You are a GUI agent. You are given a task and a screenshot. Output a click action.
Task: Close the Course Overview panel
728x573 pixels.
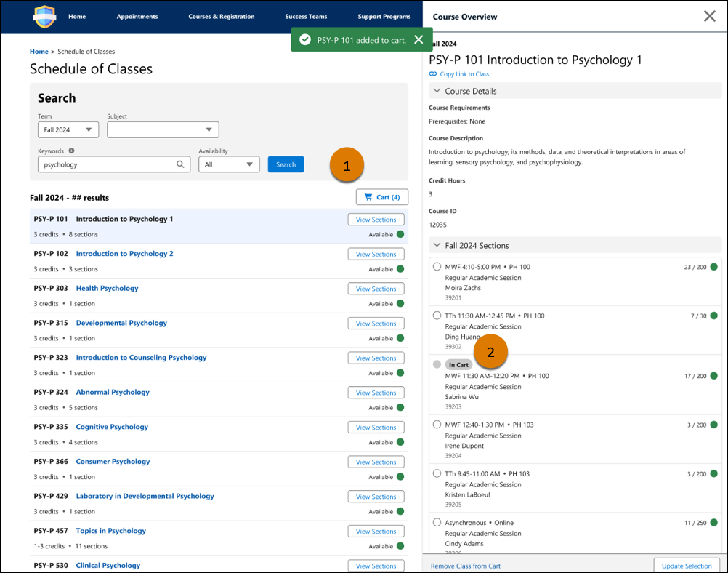[709, 16]
